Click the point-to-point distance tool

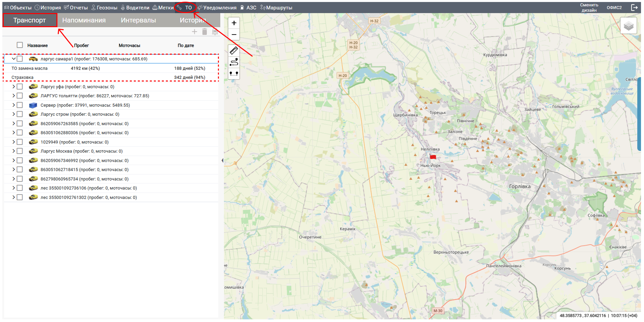coord(234,73)
